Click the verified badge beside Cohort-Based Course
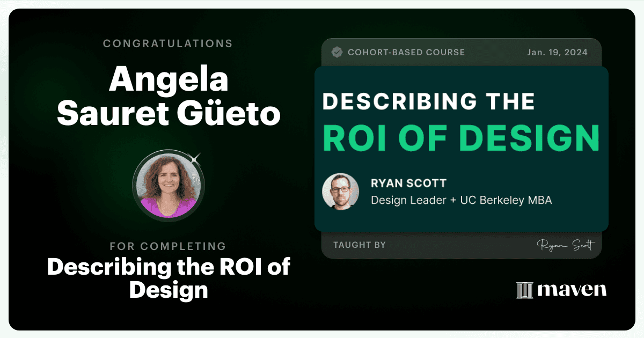Image resolution: width=644 pixels, height=338 pixels. 337,52
